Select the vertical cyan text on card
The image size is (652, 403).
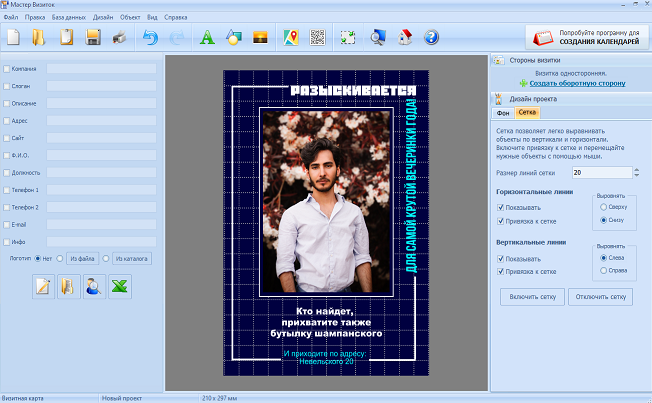click(411, 186)
